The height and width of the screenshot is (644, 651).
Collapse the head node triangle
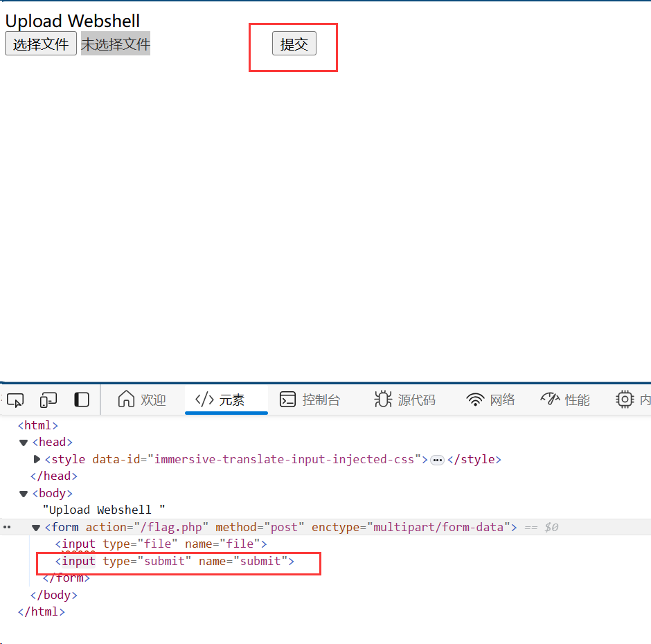[24, 442]
